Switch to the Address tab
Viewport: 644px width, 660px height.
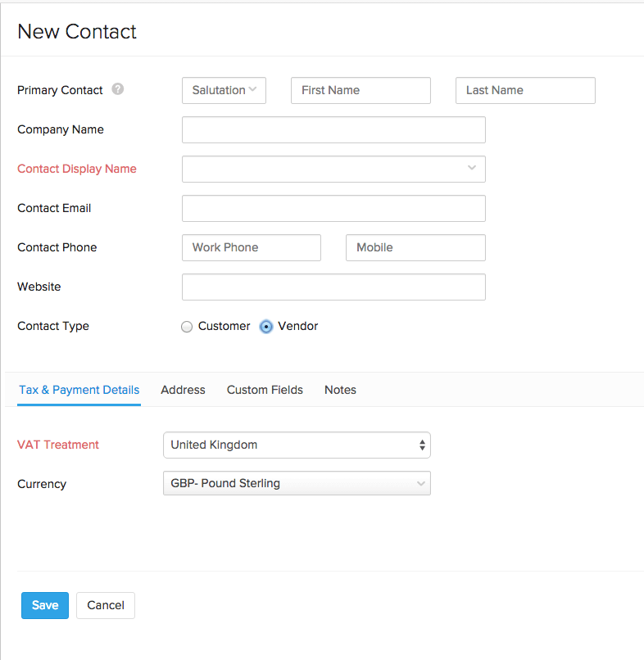[x=183, y=390]
